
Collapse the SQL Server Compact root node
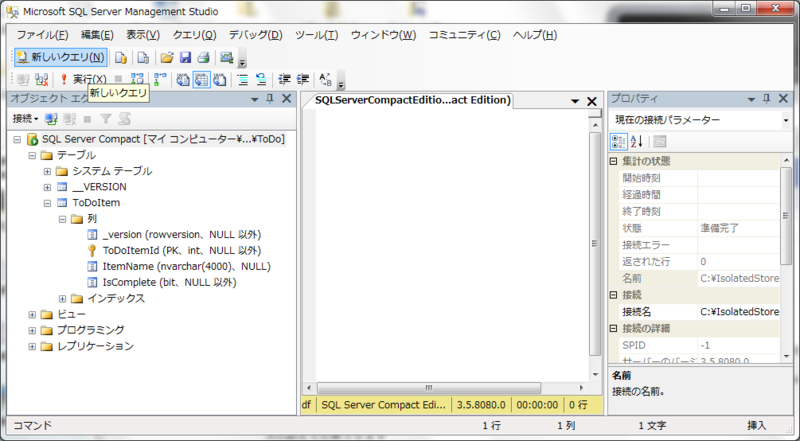click(17, 139)
